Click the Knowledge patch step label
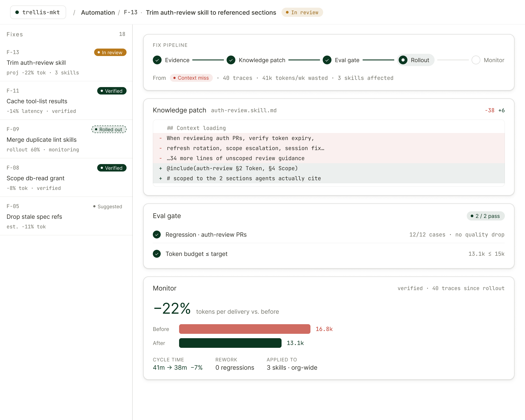 tap(262, 60)
